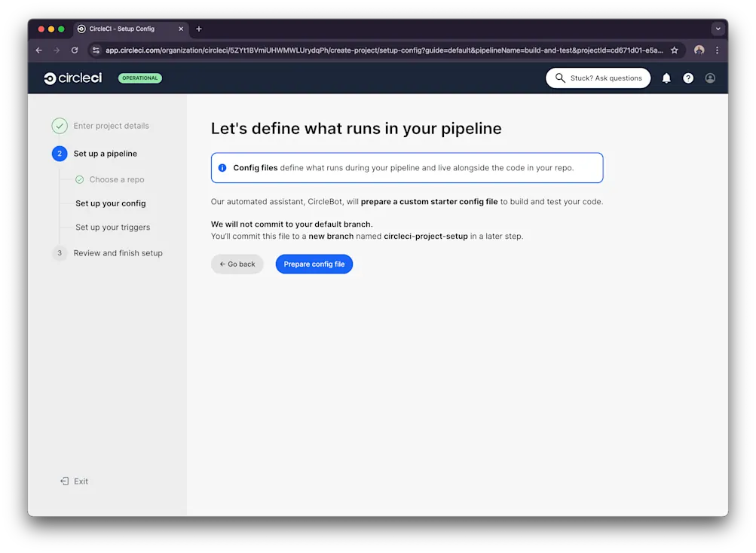Click the branch name 'circleci-project-setup'
Image resolution: width=756 pixels, height=553 pixels.
[426, 237]
